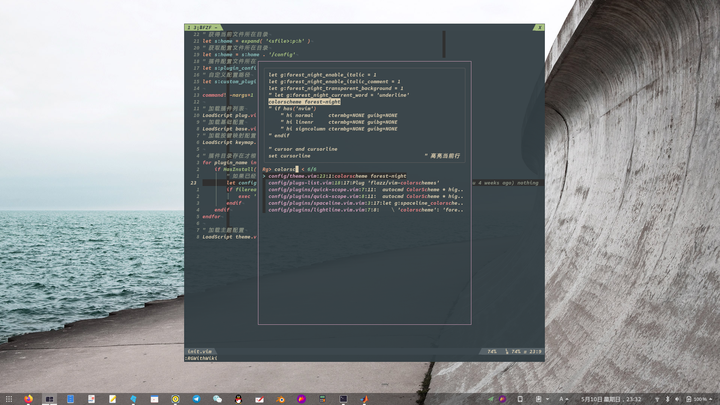Viewport: 720px width, 405px height.
Task: Open the multitasking view in taskbar
Action: pos(49,399)
